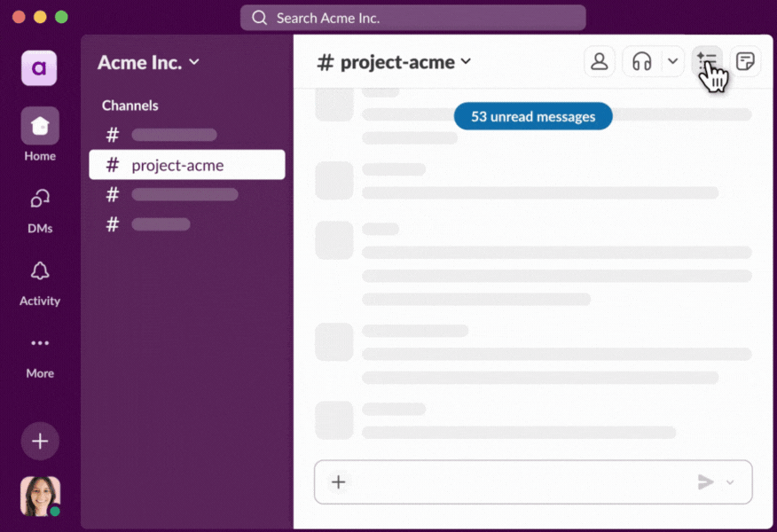Click the 53 unread messages pill
Image resolution: width=777 pixels, height=532 pixels.
pos(532,116)
